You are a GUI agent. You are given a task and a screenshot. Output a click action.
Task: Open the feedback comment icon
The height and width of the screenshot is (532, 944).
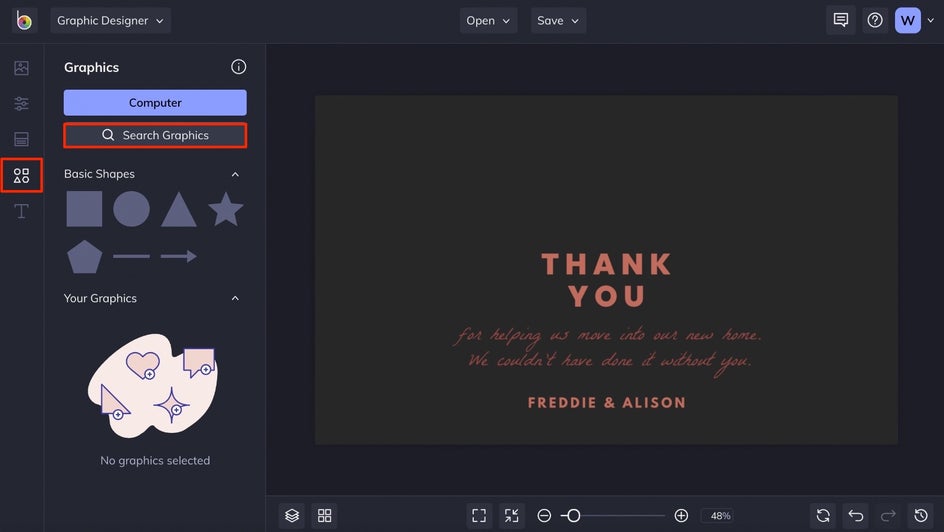coord(841,20)
